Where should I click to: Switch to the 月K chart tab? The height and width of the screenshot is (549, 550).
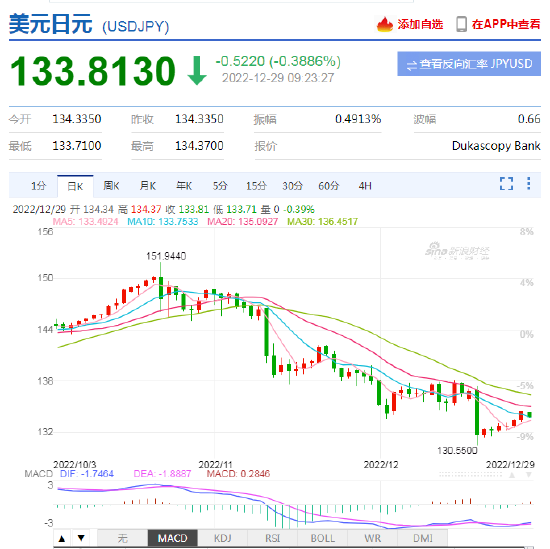tap(148, 186)
